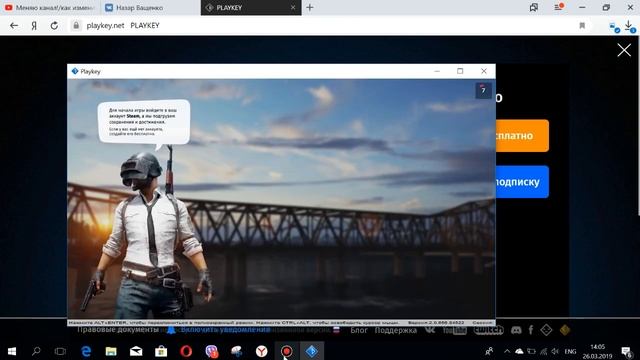The image size is (640, 360).
Task: Open Viber from the taskbar
Action: click(x=211, y=351)
